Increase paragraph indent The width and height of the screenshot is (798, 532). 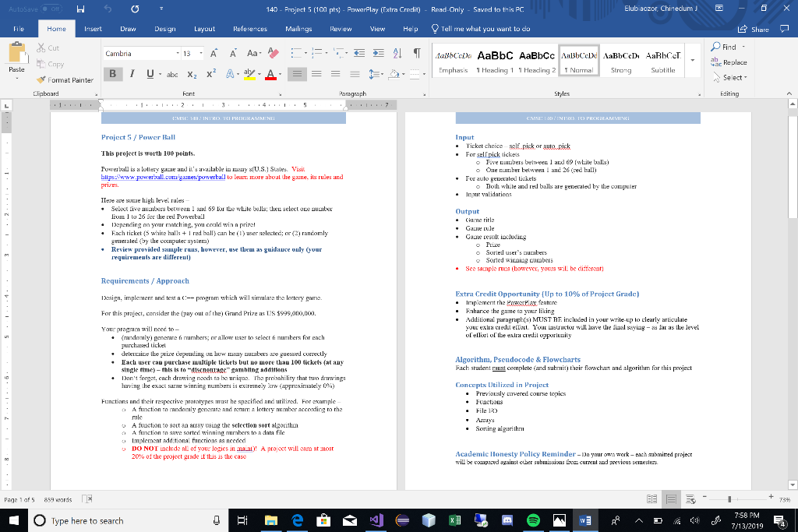378,53
